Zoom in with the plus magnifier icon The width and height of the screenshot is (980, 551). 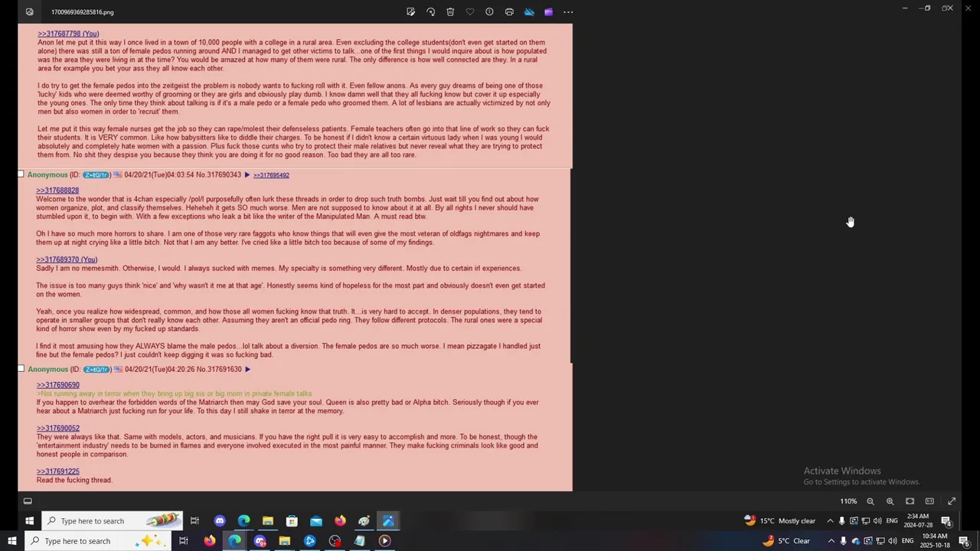click(x=890, y=501)
